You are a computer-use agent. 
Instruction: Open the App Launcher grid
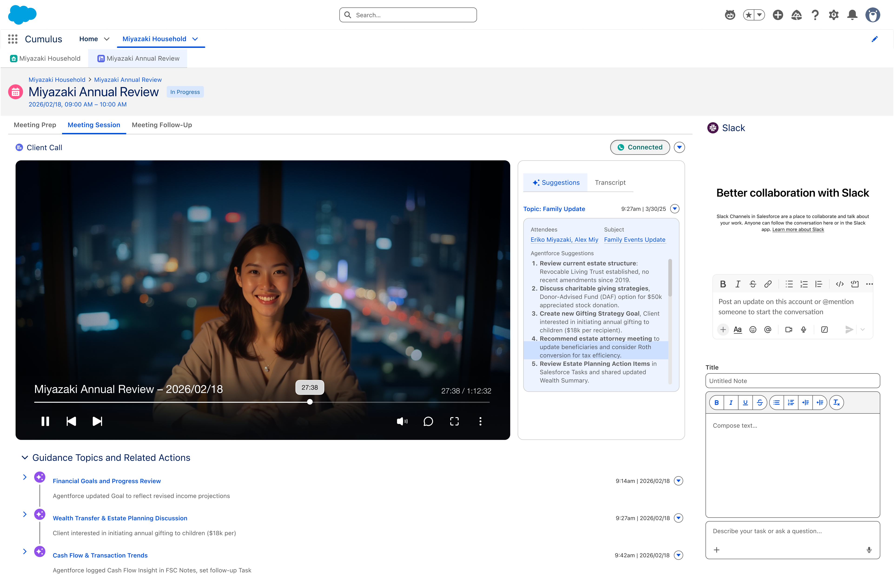pyautogui.click(x=13, y=39)
